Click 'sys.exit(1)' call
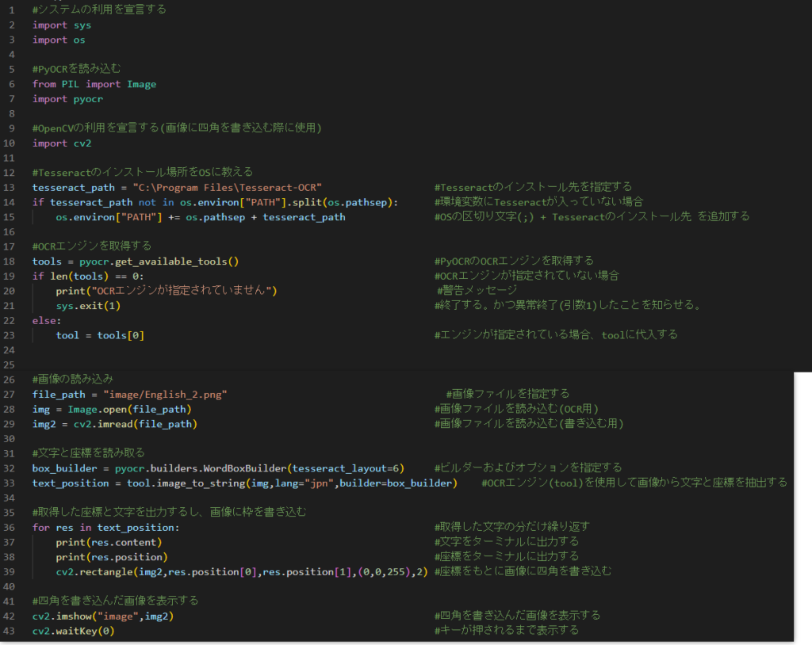 point(88,305)
